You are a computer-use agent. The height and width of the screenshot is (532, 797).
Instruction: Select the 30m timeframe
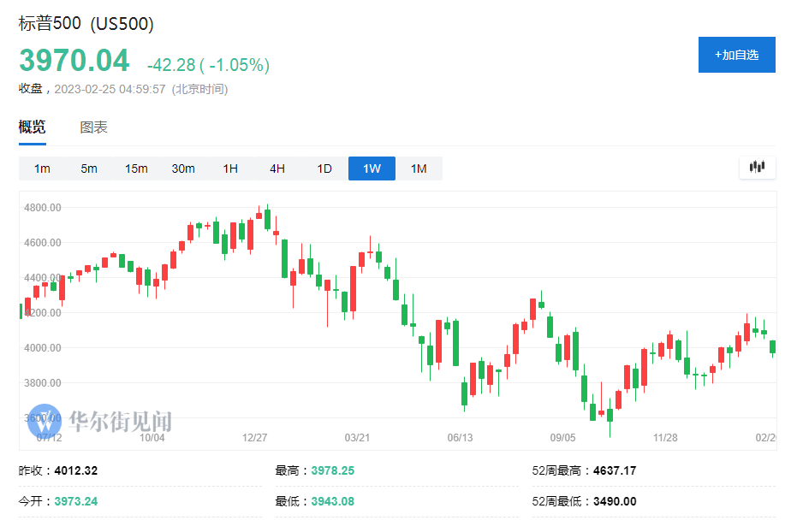tap(182, 168)
